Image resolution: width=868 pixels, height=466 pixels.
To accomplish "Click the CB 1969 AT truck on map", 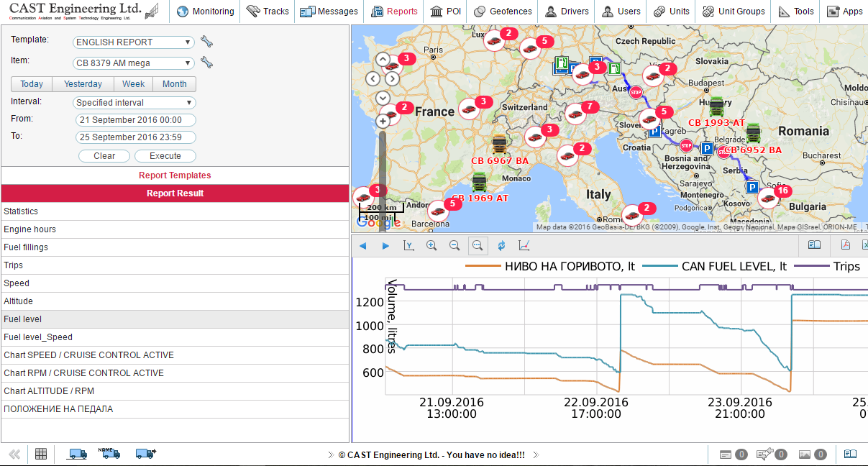I will coord(479,182).
